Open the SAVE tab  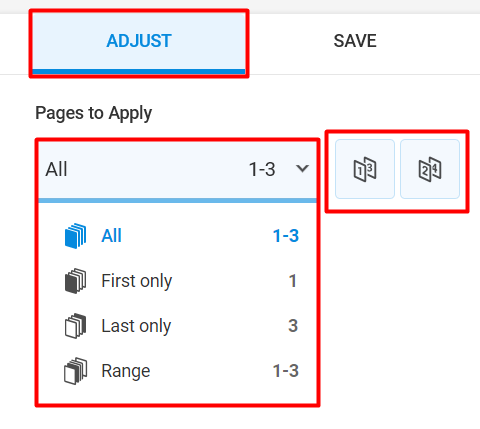pyautogui.click(x=355, y=41)
